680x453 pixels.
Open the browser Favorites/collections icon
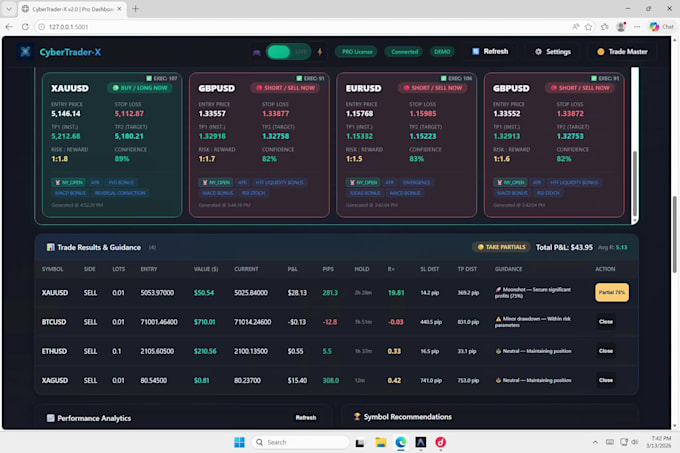tap(605, 27)
